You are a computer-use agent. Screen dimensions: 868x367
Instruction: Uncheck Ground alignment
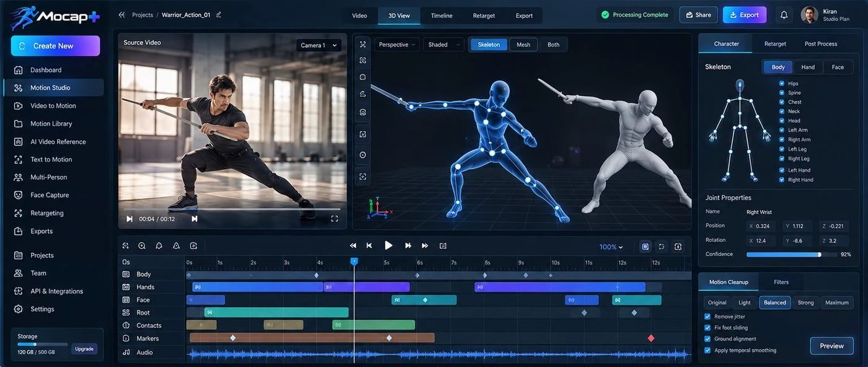[x=707, y=339]
